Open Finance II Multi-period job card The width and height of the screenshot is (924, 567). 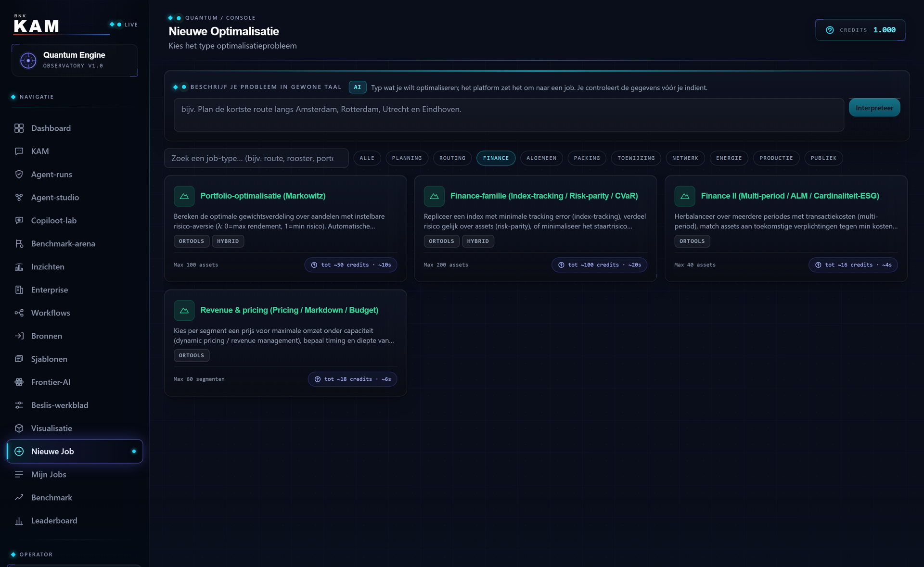click(786, 228)
